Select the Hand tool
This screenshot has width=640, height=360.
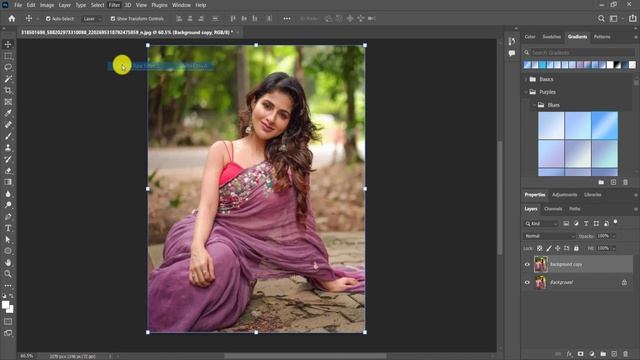point(8,262)
